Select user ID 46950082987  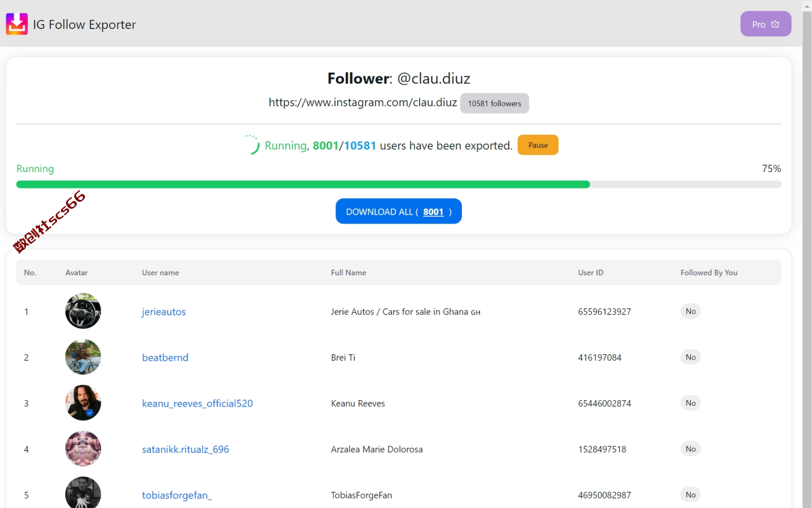605,495
